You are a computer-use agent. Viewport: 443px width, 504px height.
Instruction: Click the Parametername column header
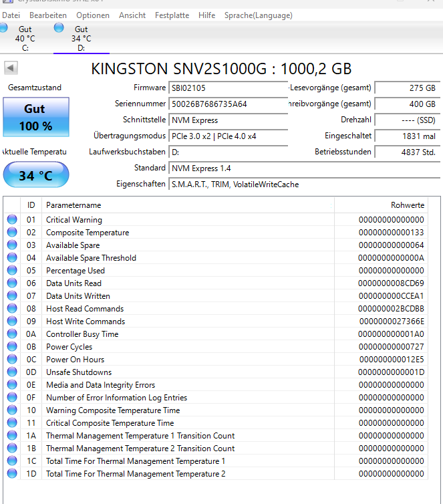pos(188,205)
